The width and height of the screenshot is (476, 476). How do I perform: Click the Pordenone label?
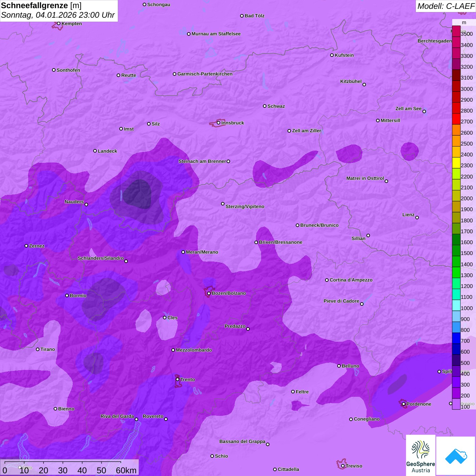[x=419, y=404]
